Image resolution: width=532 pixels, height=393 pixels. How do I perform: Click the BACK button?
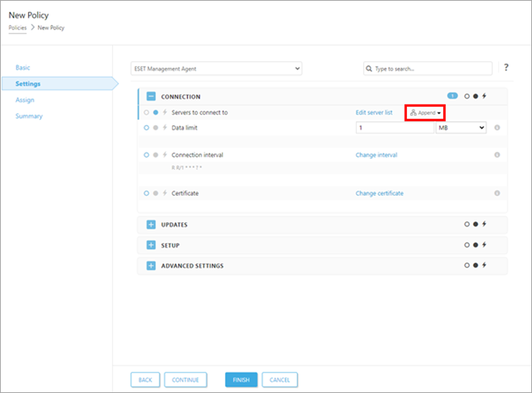click(146, 380)
